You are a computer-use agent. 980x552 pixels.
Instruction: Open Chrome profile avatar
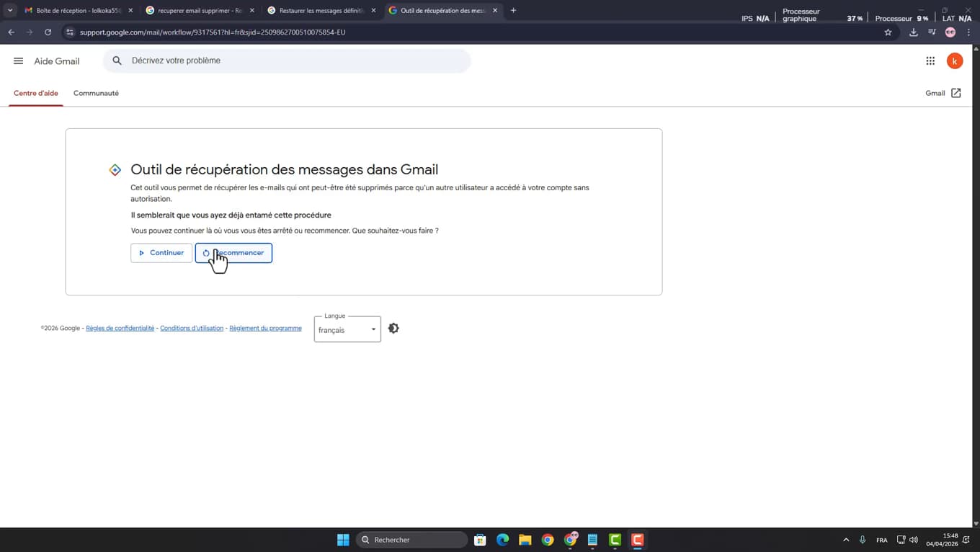[950, 32]
